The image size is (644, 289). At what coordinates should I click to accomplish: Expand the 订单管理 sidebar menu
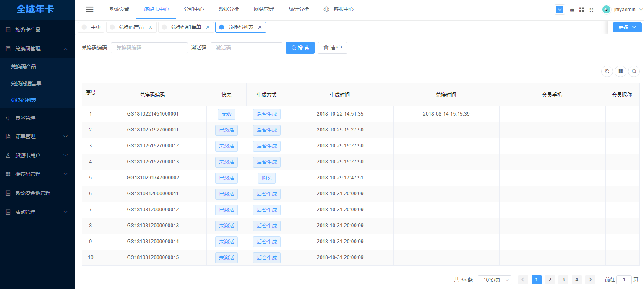(37, 137)
